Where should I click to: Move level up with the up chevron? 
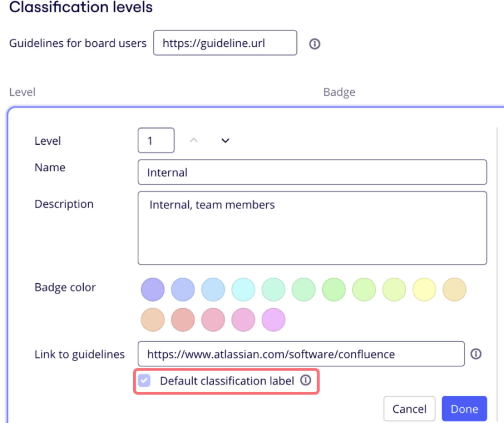(x=194, y=141)
